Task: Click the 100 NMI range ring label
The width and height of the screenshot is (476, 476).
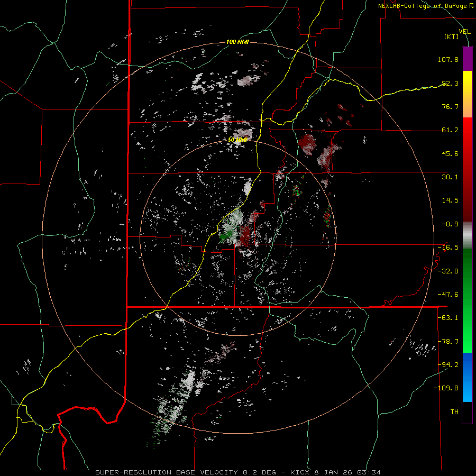Action: pyautogui.click(x=237, y=42)
